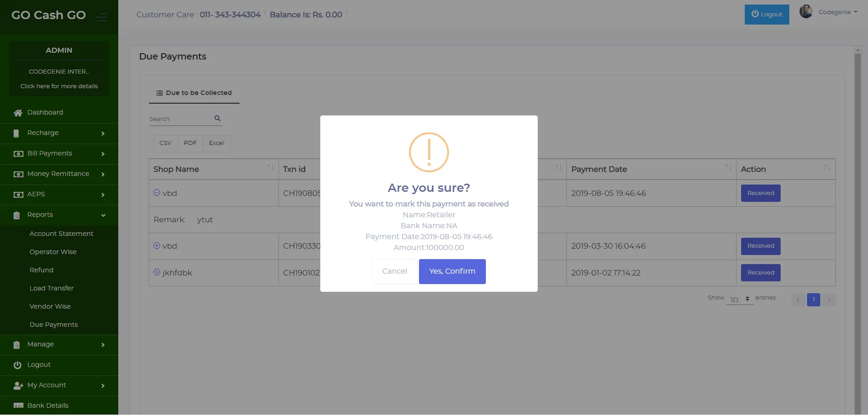
Task: Sort by Payment Date column arrows
Action: coord(728,168)
